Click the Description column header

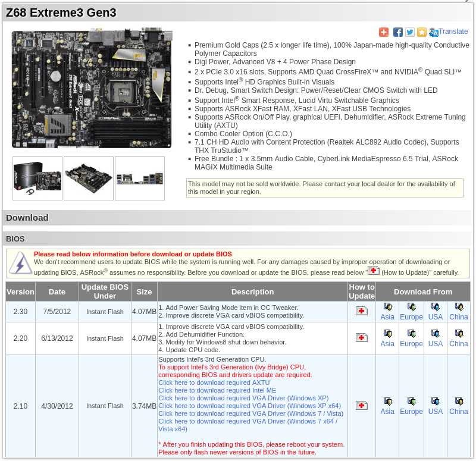click(252, 291)
